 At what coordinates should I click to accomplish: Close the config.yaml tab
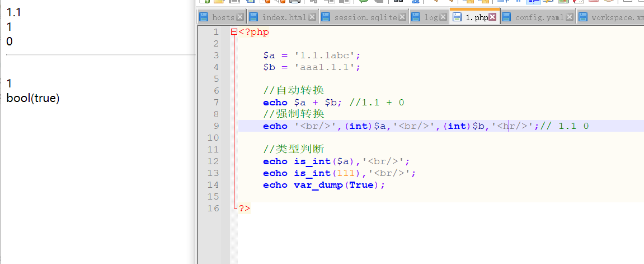pyautogui.click(x=570, y=17)
